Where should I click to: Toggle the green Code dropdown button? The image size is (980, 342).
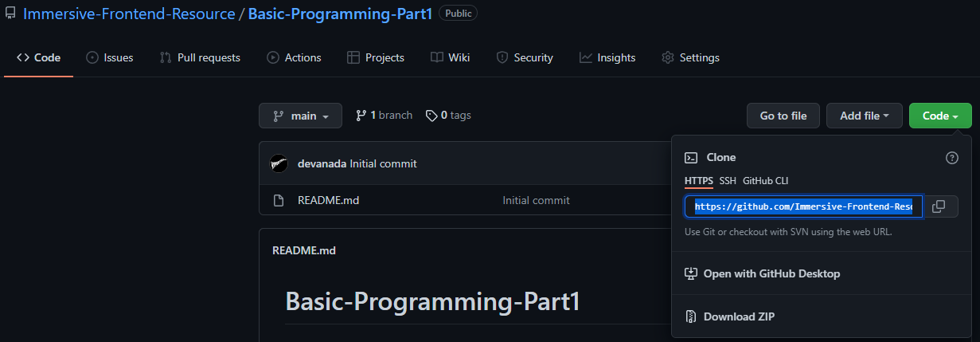coord(940,116)
